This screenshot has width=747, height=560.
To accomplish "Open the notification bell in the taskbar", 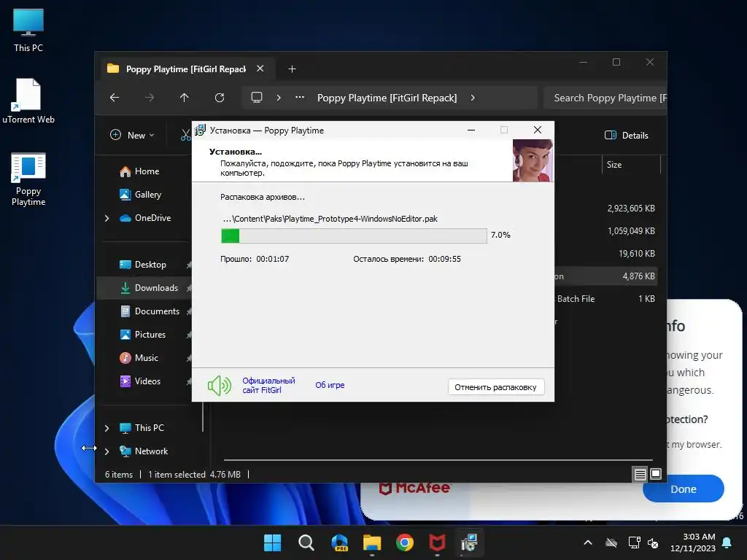I will 727,542.
